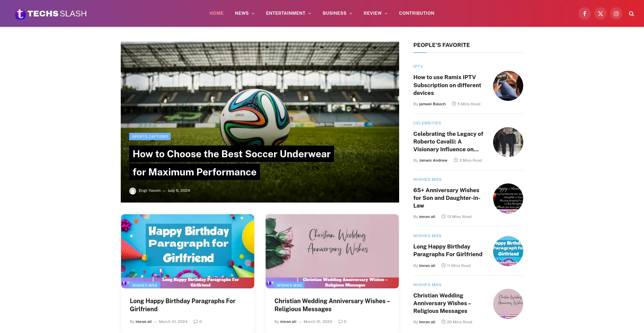Image resolution: width=644 pixels, height=333 pixels.
Task: Click the Techs Slash logo
Action: tap(51, 14)
